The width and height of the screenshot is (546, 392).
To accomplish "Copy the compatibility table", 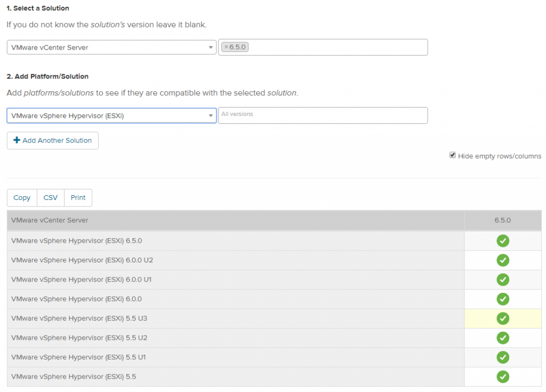I will pos(22,198).
